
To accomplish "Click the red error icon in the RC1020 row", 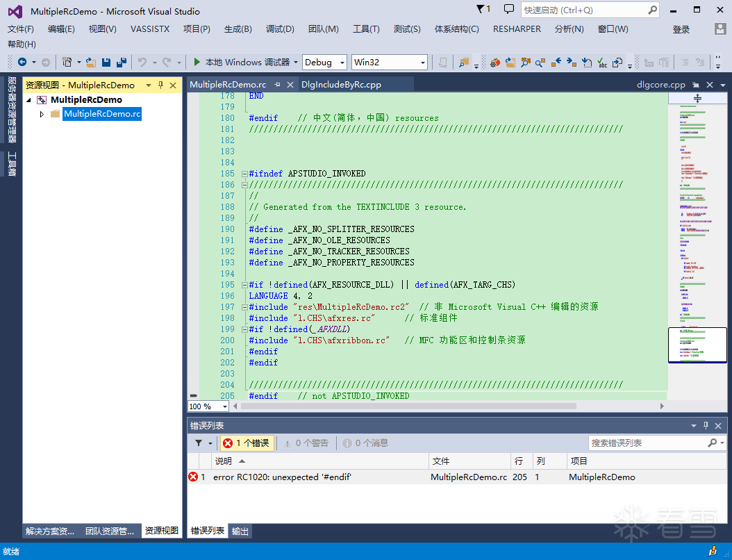I will 193,477.
